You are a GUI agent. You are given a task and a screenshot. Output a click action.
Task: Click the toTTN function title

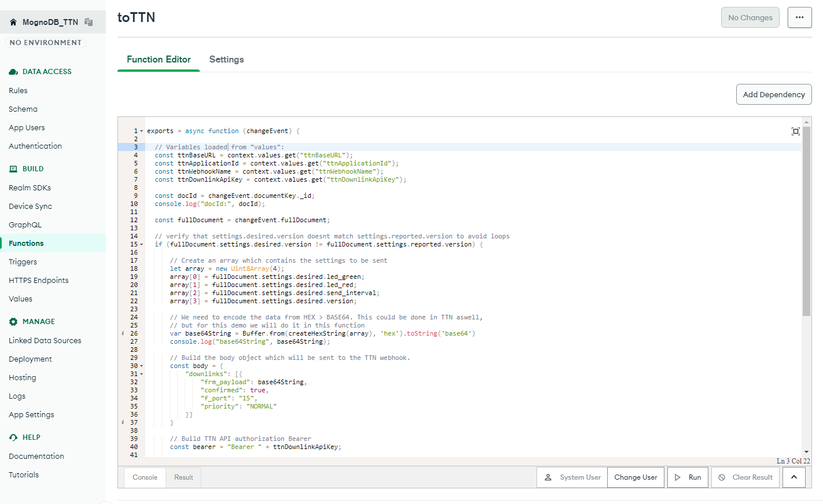137,17
